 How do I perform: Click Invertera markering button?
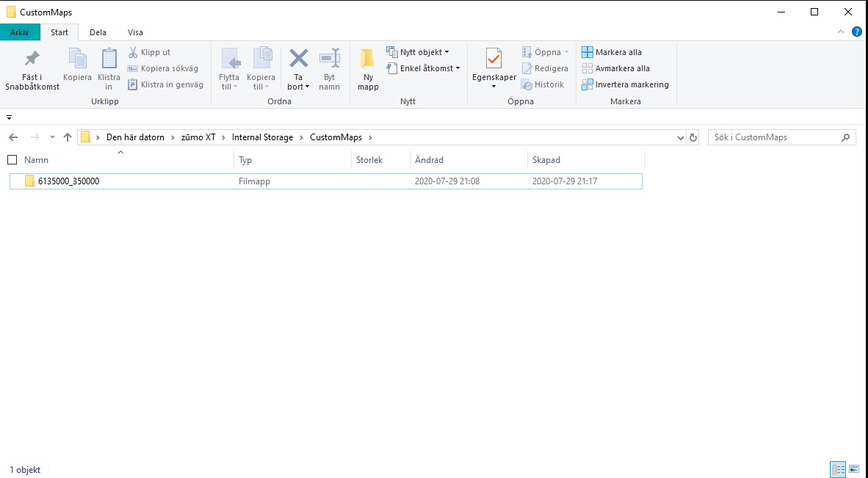point(625,84)
